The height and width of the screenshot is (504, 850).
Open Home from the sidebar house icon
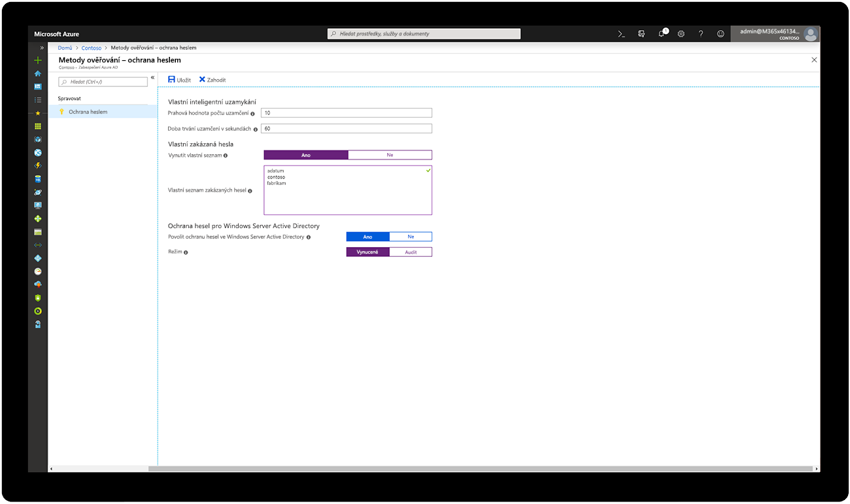click(38, 73)
